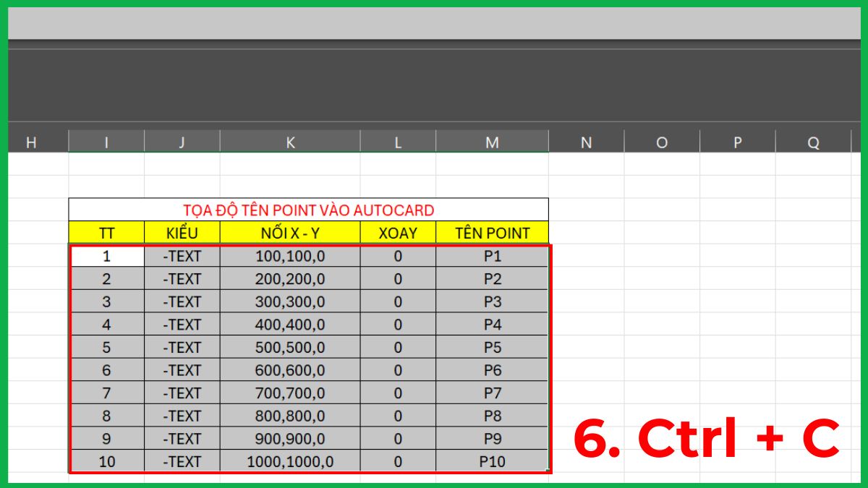Click the TT header cell
Image resolution: width=868 pixels, height=488 pixels.
pyautogui.click(x=106, y=233)
